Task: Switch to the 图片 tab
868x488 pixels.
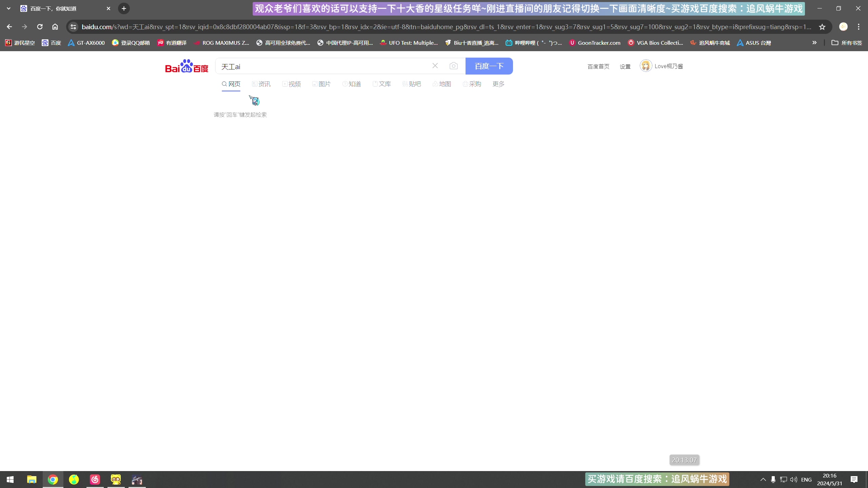Action: [x=321, y=84]
